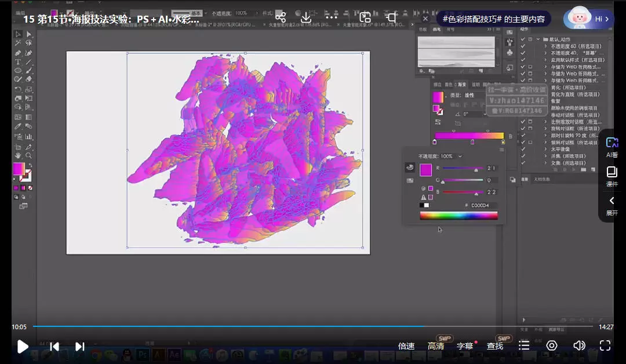
Task: Select the Type tool in the toolbar
Action: click(x=18, y=61)
